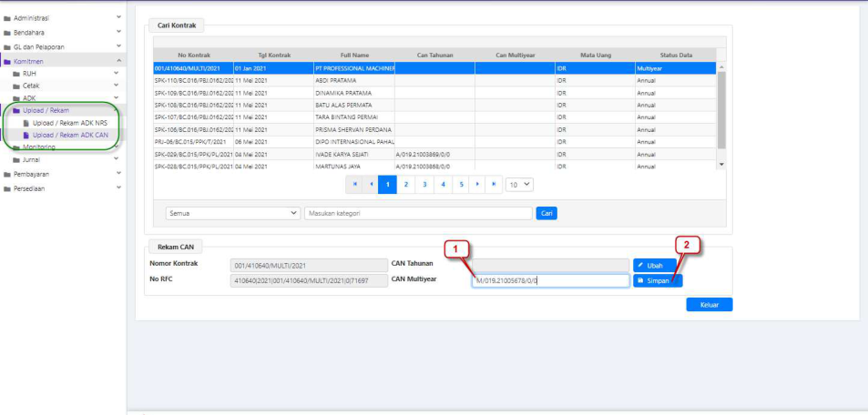Click the Keluar button
Screen dimensions: 868x415
pos(709,305)
